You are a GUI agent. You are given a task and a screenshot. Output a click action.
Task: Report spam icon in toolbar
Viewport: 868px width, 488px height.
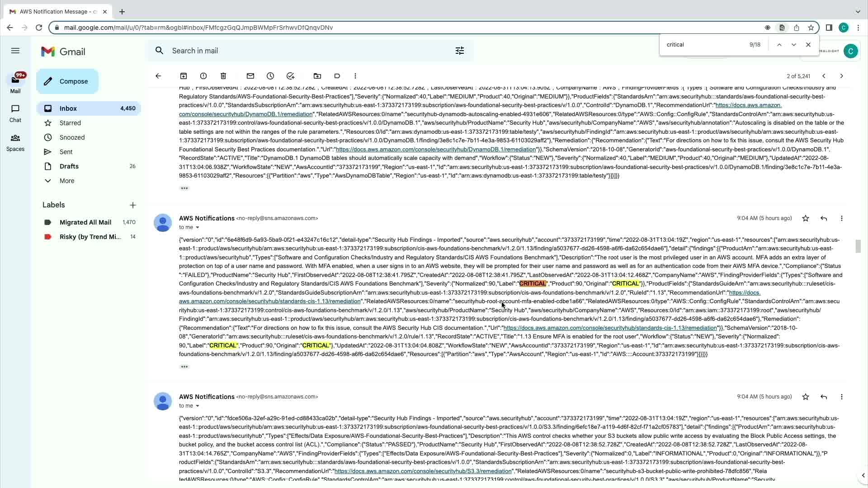tap(203, 76)
